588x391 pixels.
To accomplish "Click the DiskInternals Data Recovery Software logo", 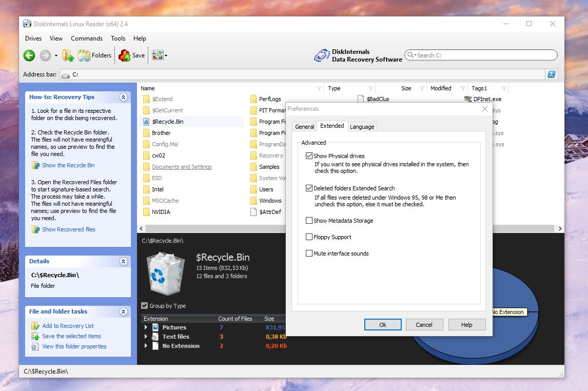I will pyautogui.click(x=358, y=55).
